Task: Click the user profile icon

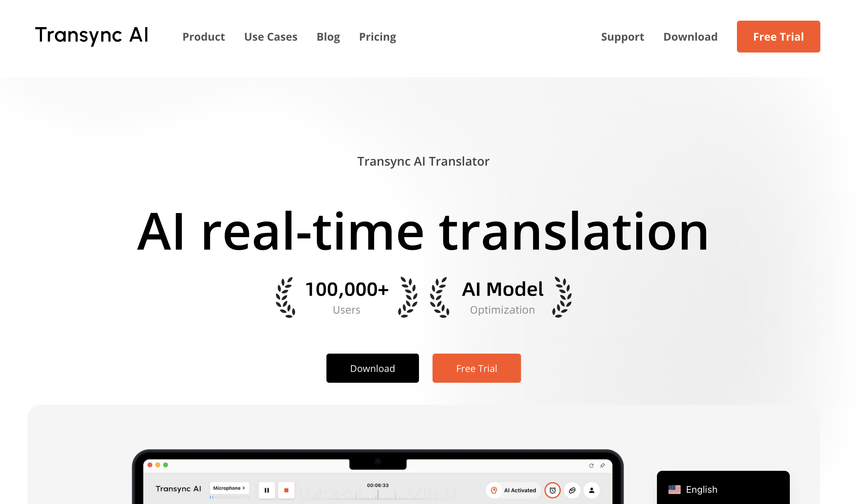Action: coord(591,490)
